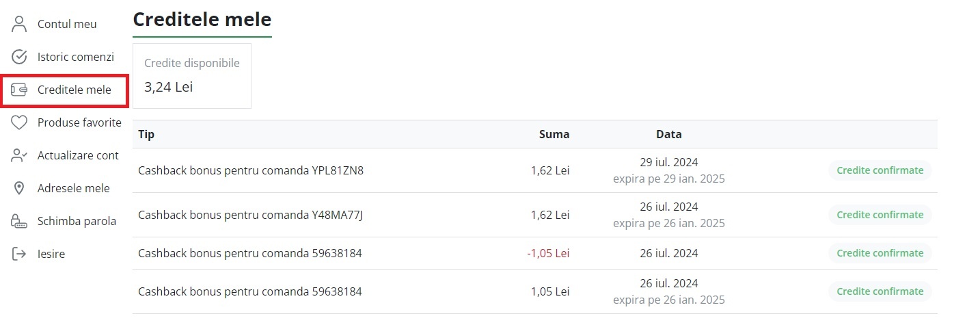Image resolution: width=980 pixels, height=327 pixels.
Task: Click the user profile icon beside Contul meu
Action: click(x=19, y=24)
